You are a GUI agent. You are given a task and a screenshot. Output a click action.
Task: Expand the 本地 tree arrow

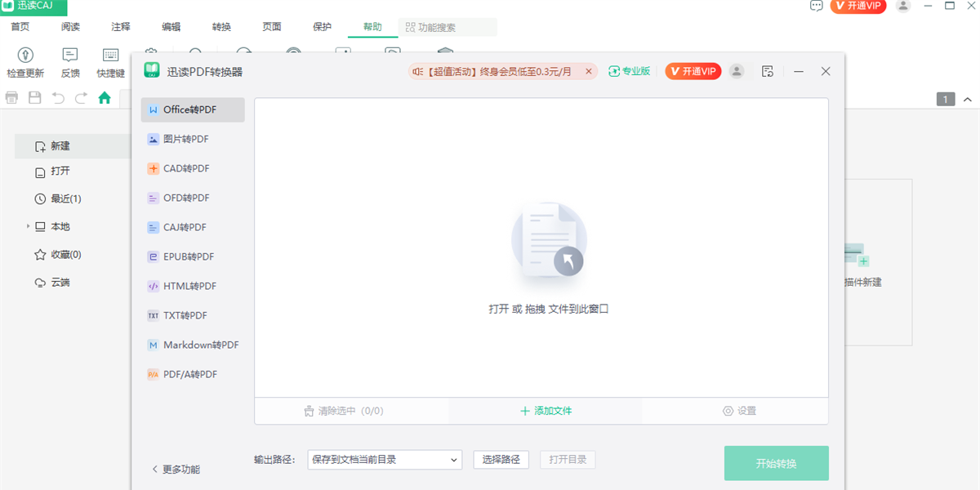click(28, 226)
